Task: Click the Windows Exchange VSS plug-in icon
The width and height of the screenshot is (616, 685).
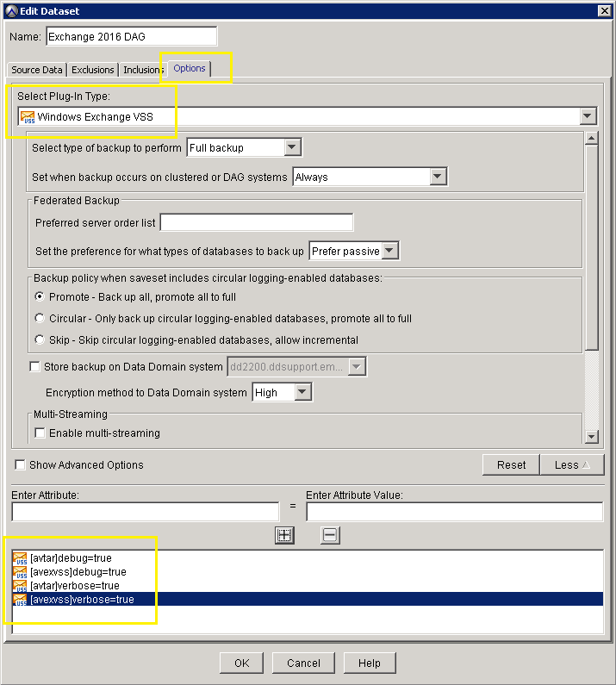Action: pyautogui.click(x=28, y=117)
